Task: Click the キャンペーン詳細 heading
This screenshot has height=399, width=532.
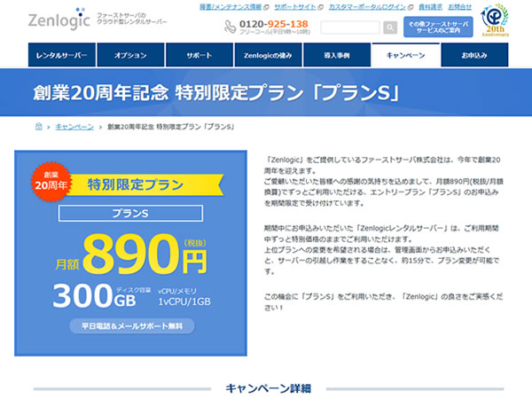Action: pos(269,388)
